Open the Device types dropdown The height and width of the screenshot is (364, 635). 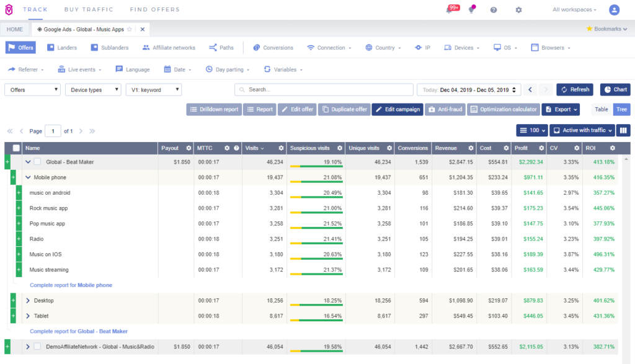[x=93, y=90]
